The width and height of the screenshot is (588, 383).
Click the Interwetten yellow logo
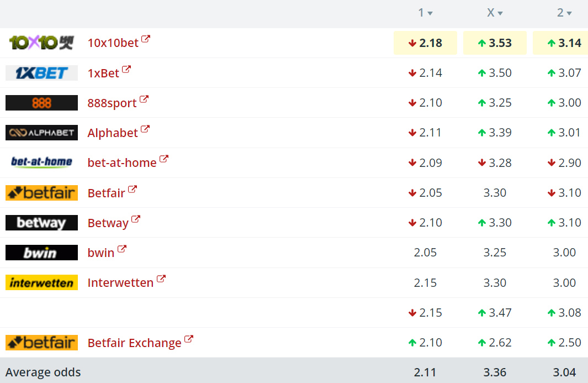pyautogui.click(x=41, y=283)
